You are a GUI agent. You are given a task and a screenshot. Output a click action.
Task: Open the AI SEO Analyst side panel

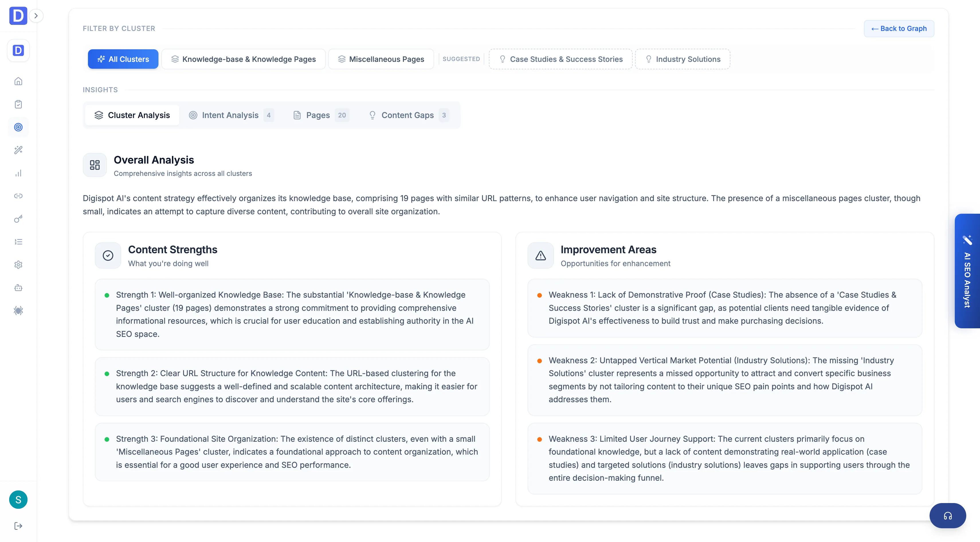[x=967, y=271]
